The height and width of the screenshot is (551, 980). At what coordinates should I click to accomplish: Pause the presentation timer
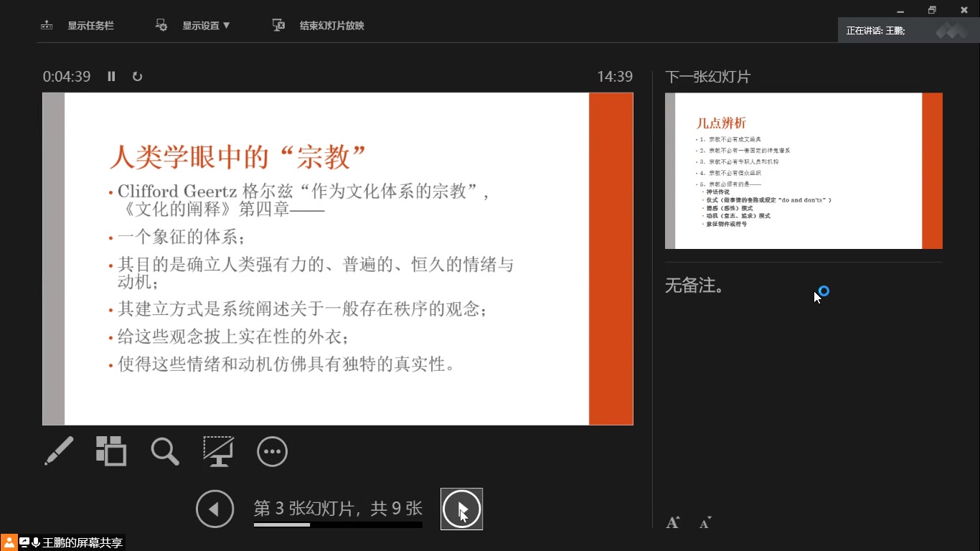[111, 76]
